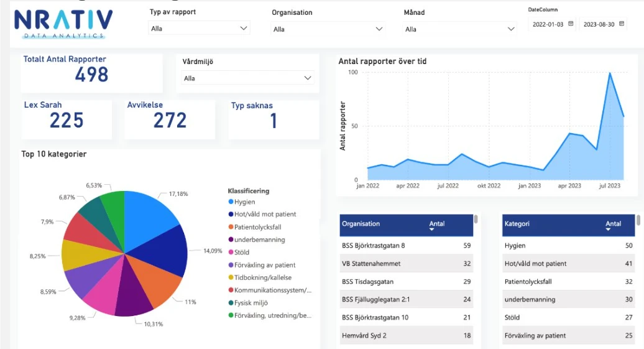Viewport: 644px width, 349px height.
Task: Click the 2022-01-03 start date field
Action: click(547, 24)
